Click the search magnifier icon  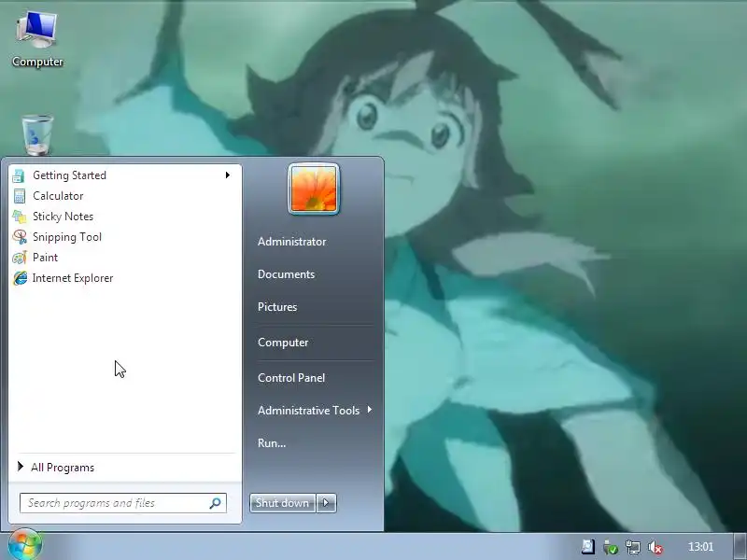coord(215,503)
